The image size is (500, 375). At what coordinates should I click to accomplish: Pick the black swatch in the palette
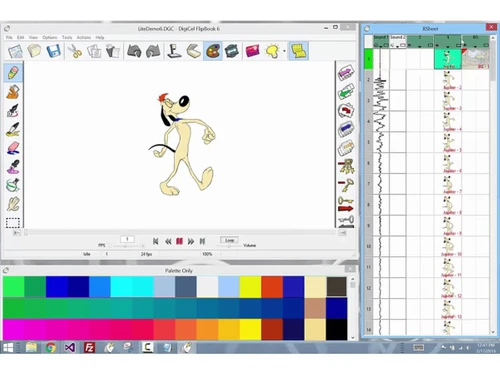pyautogui.click(x=336, y=329)
